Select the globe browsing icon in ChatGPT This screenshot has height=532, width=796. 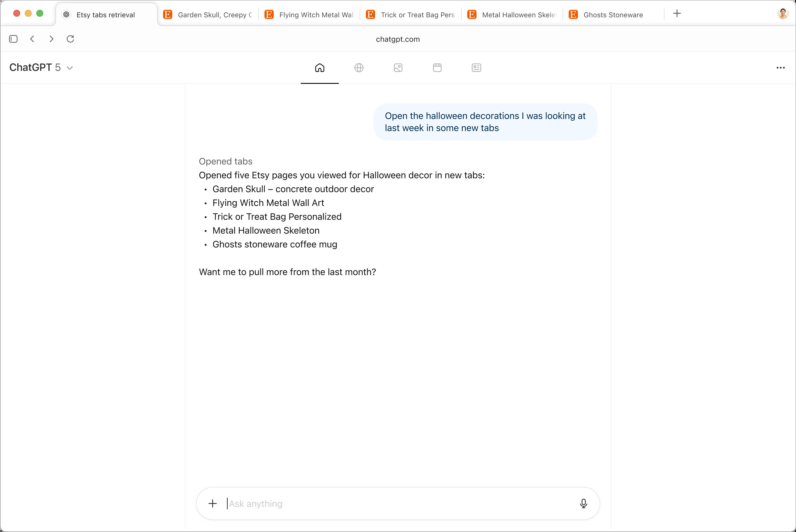[x=359, y=68]
